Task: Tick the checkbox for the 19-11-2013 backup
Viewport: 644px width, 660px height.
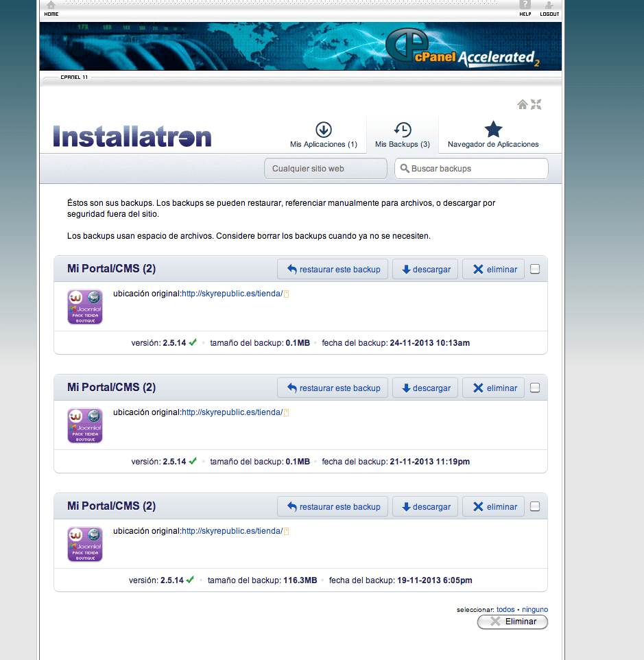Action: [535, 506]
